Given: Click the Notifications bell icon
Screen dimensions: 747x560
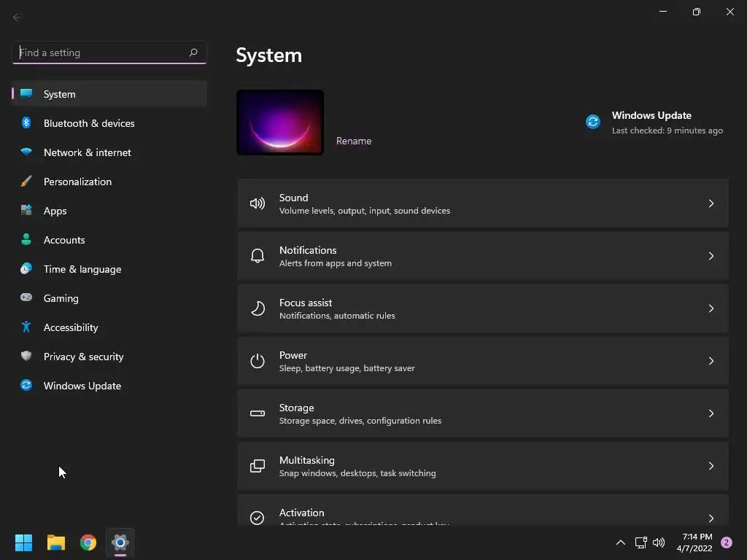Looking at the screenshot, I should click(x=258, y=256).
